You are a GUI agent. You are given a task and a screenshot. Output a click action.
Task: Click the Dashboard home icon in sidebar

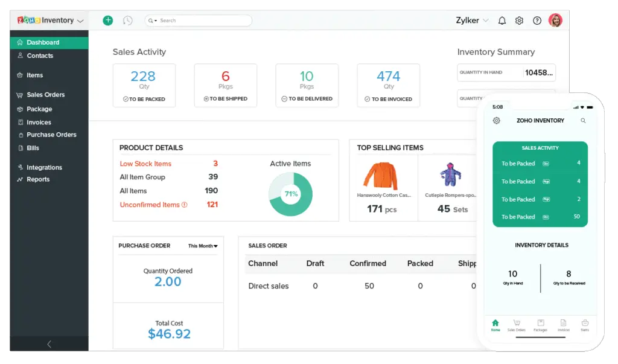(x=20, y=42)
